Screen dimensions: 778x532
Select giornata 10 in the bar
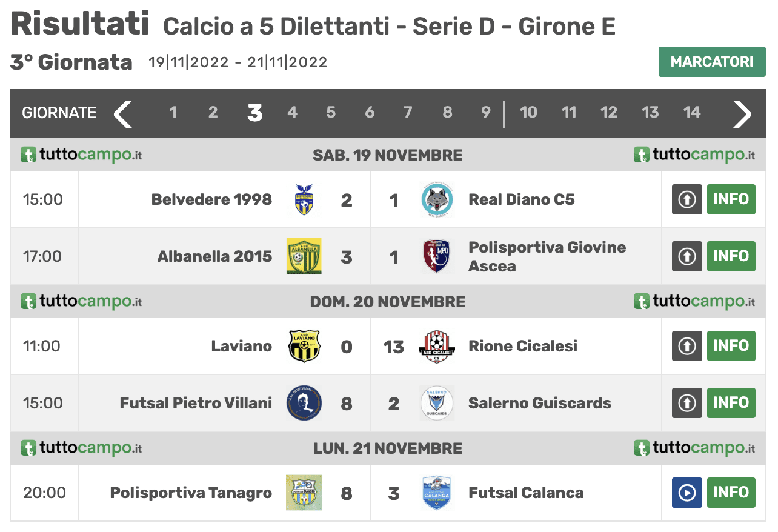[528, 113]
